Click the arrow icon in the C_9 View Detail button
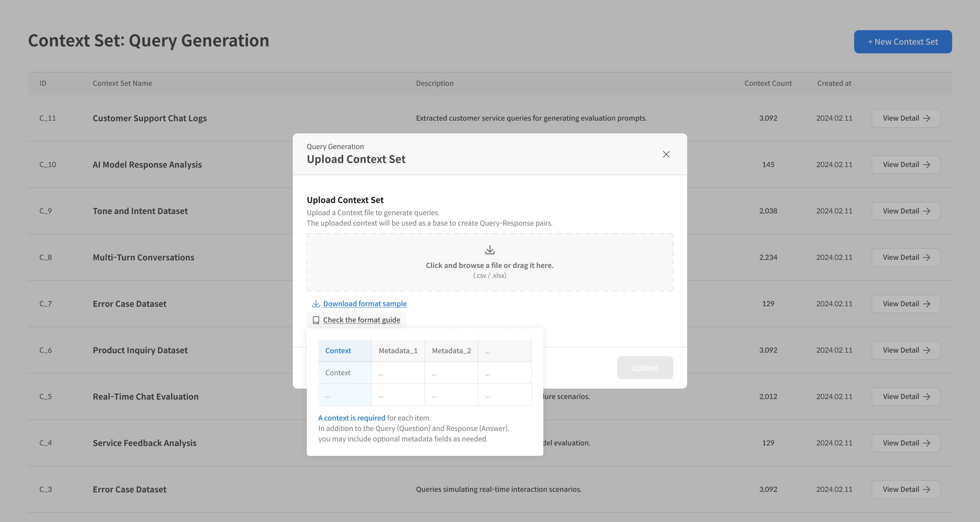This screenshot has height=522, width=980. (927, 211)
